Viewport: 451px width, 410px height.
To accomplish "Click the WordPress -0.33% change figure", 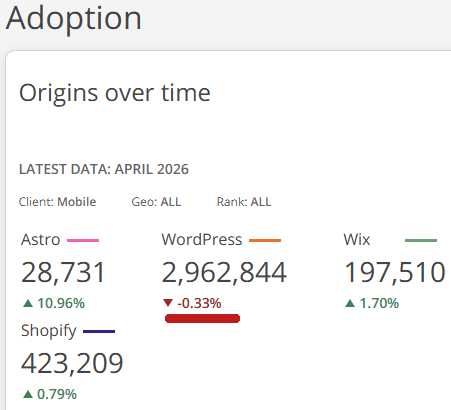I will (199, 303).
